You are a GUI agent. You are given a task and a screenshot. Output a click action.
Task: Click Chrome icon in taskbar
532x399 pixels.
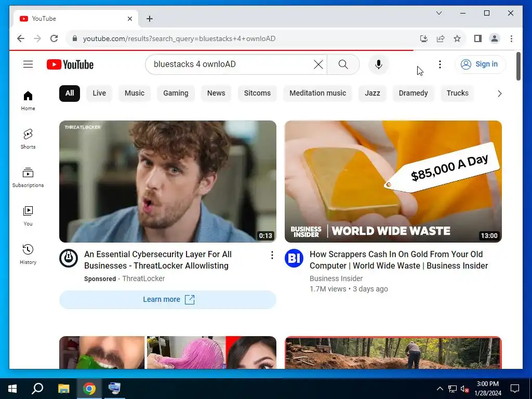89,389
